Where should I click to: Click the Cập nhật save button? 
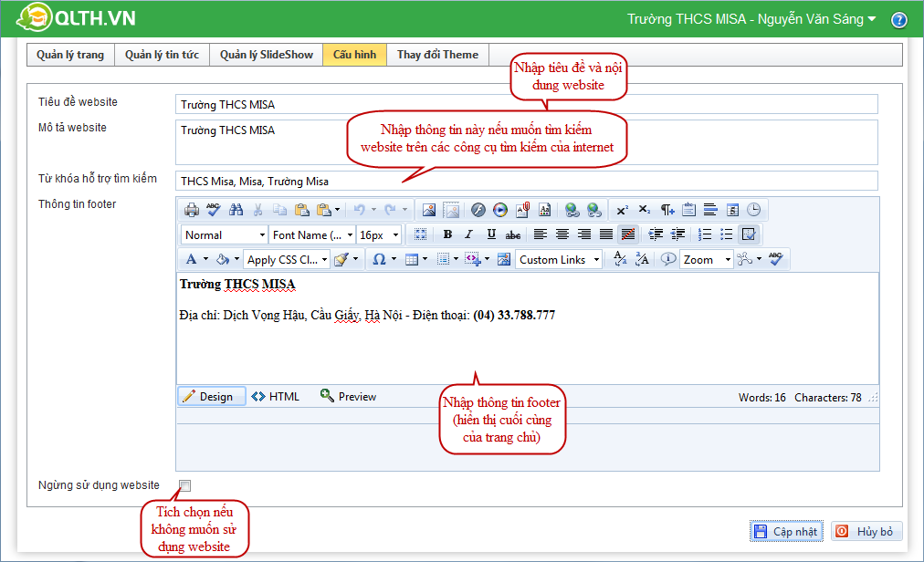(785, 532)
